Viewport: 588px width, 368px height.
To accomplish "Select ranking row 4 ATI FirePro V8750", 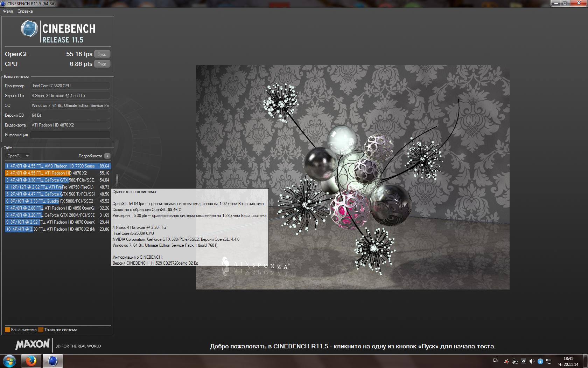I will (x=58, y=187).
